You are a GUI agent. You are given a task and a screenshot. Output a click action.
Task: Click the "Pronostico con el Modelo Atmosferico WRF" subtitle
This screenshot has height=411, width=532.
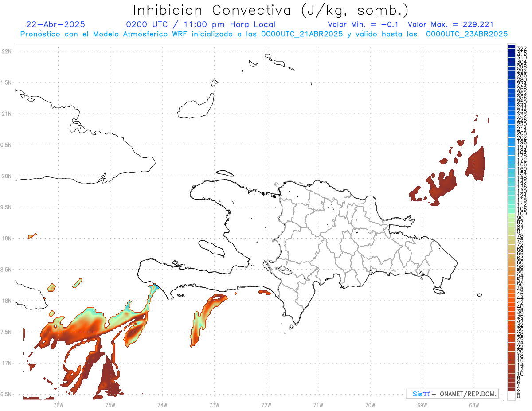104,34
